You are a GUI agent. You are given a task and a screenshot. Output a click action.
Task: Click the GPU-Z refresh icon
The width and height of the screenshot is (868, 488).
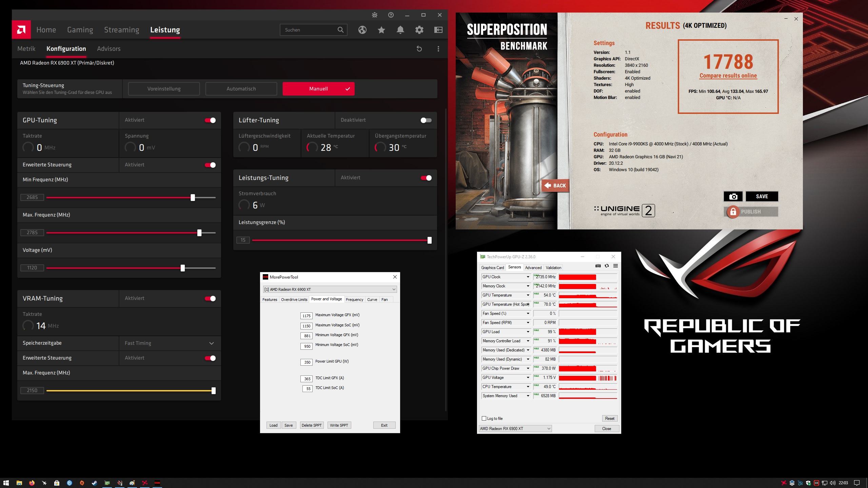(x=607, y=266)
